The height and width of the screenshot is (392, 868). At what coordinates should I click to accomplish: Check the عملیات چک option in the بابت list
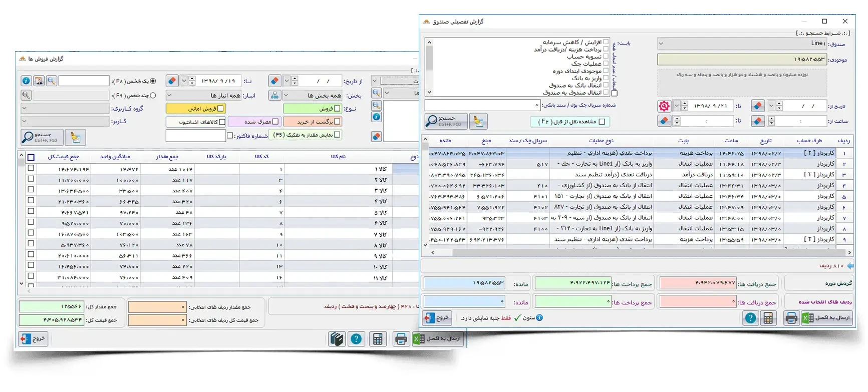click(x=606, y=64)
